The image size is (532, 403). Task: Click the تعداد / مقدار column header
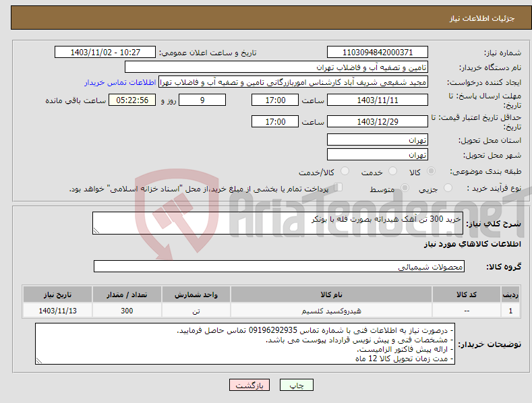[127, 294]
